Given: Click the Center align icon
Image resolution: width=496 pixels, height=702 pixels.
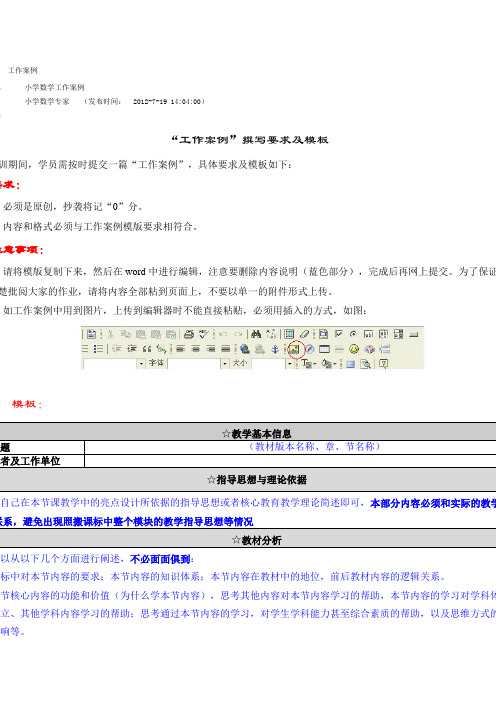Looking at the screenshot, I should [x=196, y=349].
